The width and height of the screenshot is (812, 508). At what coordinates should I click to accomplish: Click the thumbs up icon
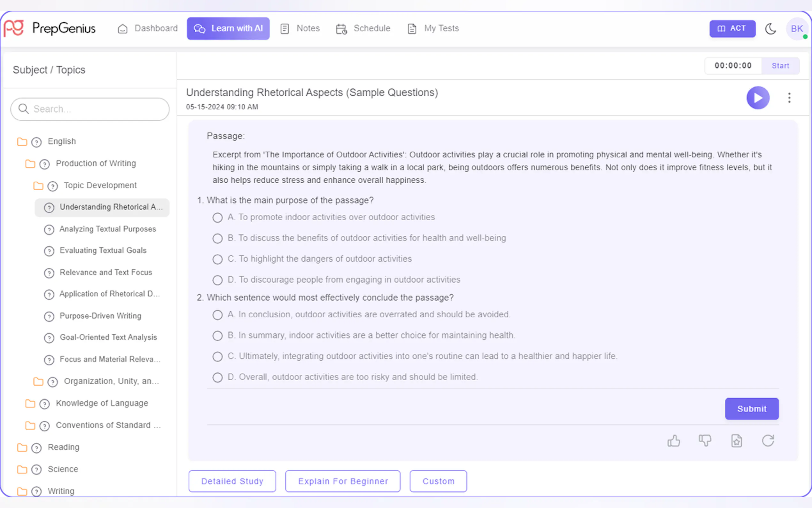pos(673,441)
